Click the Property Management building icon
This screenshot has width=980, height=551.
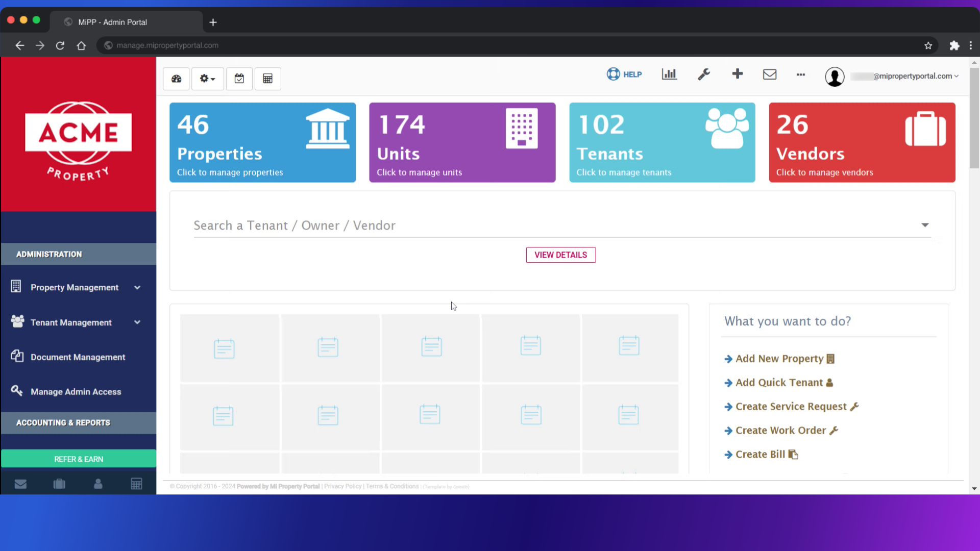coord(16,286)
